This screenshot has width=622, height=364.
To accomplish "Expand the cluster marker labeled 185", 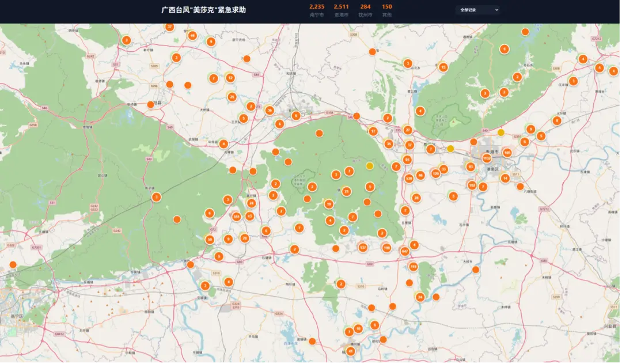I will click(x=508, y=153).
